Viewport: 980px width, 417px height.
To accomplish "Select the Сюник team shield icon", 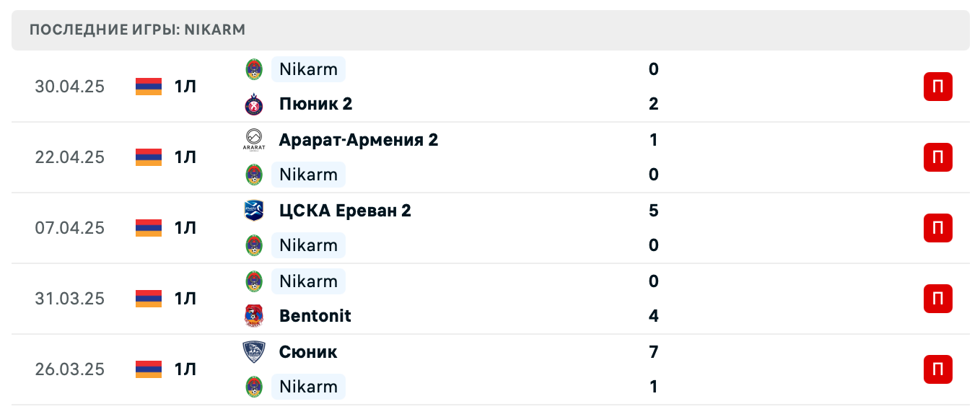I will tap(254, 351).
